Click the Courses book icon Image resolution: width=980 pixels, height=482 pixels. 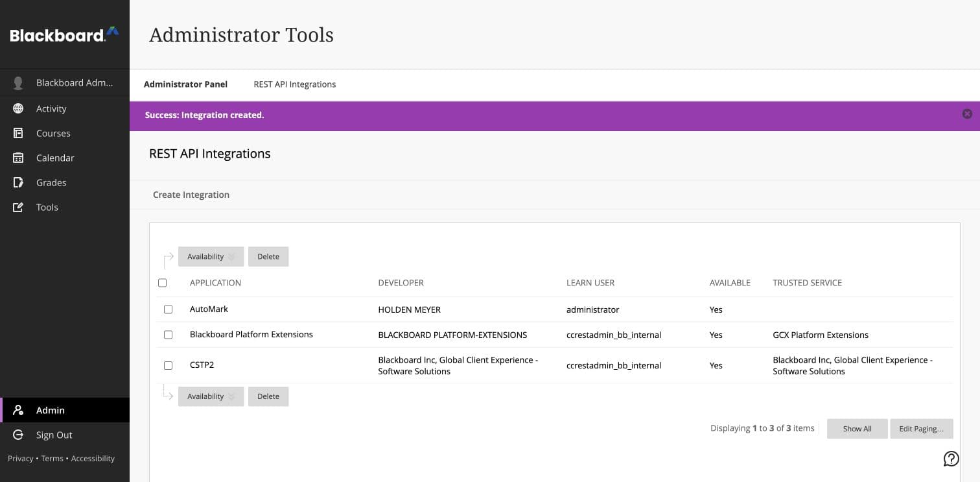[18, 133]
